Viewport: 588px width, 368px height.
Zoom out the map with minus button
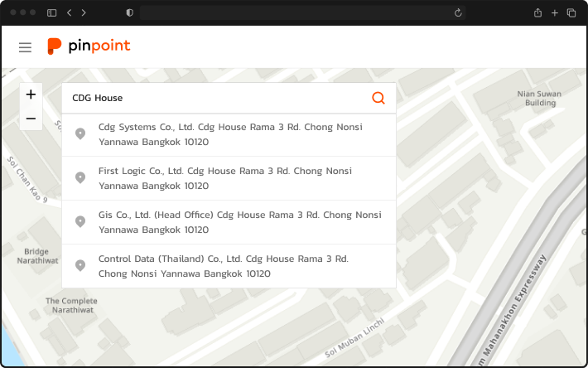tap(31, 119)
